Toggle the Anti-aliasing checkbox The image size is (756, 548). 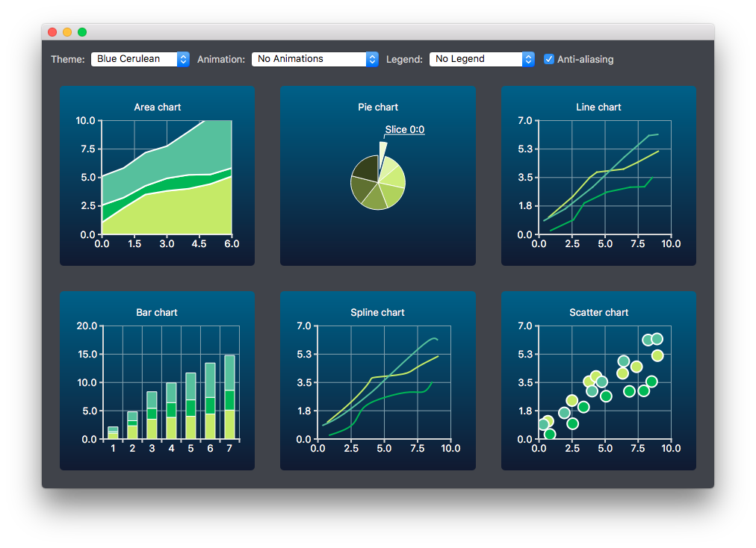pos(549,59)
